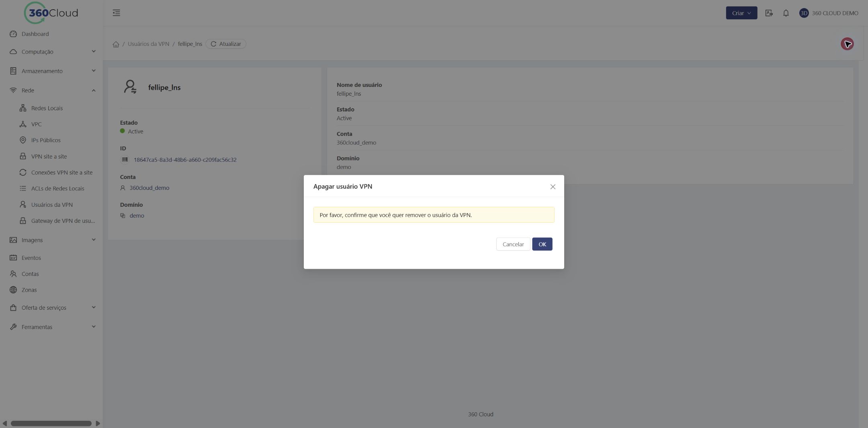The height and width of the screenshot is (428, 868).
Task: Expand the Computação menu
Action: click(51, 51)
